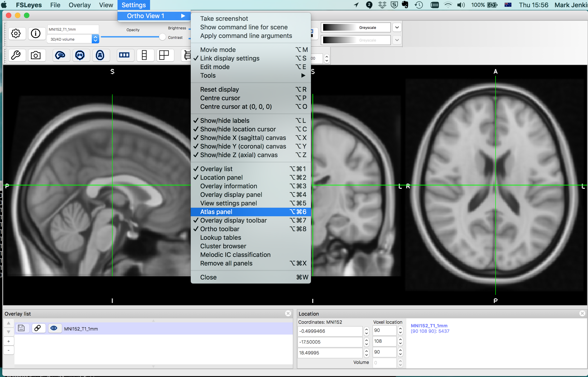Open the Overlay menu
Viewport: 588px width, 377px height.
80,5
